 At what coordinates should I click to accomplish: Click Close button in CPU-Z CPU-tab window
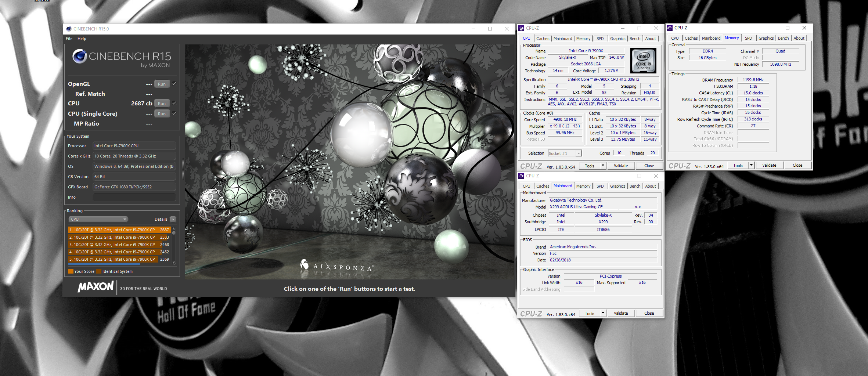pos(649,166)
